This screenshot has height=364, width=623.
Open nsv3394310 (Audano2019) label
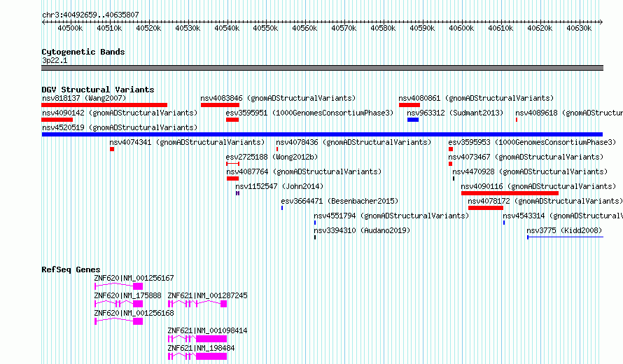(362, 230)
